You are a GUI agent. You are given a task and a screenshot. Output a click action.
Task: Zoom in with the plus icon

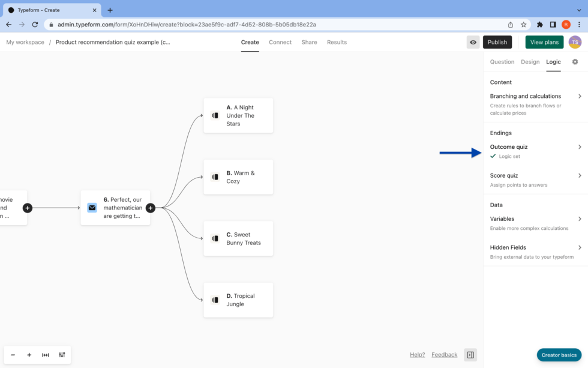(29, 355)
